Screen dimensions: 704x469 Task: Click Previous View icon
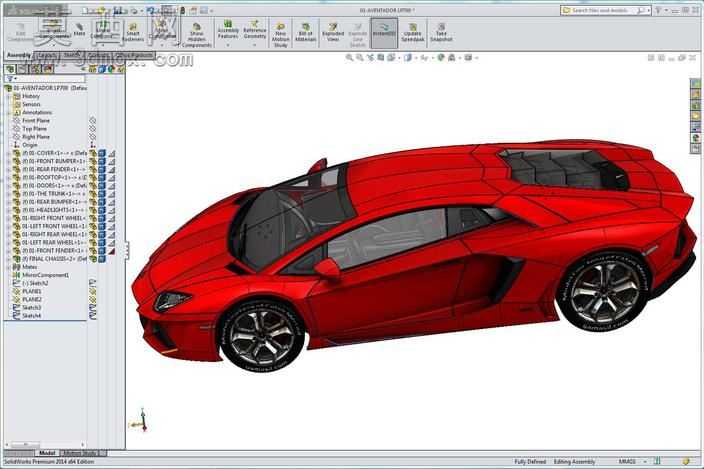pos(370,57)
